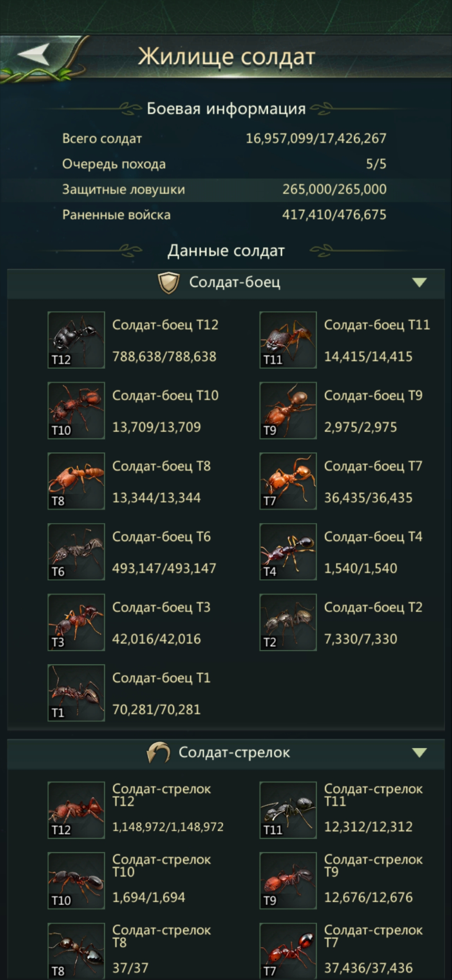Select the Солдат-боец T7 ant thumbnail
This screenshot has height=980, width=452.
[288, 481]
